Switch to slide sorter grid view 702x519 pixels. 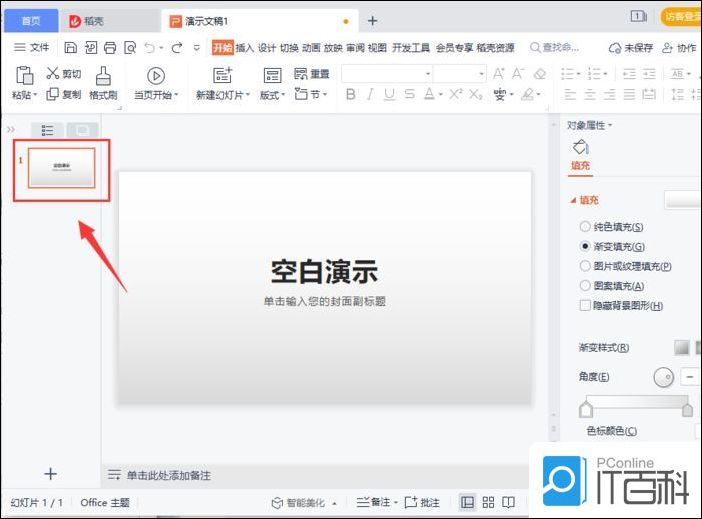tap(488, 502)
